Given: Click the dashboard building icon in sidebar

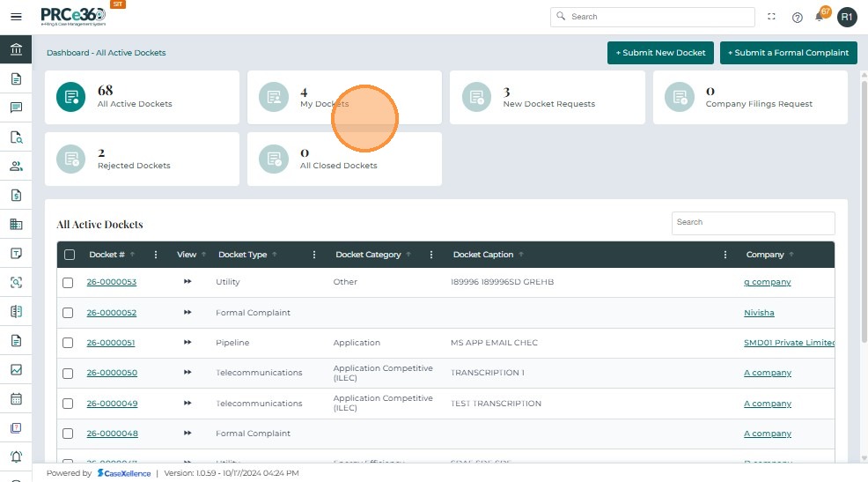Looking at the screenshot, I should coord(16,49).
